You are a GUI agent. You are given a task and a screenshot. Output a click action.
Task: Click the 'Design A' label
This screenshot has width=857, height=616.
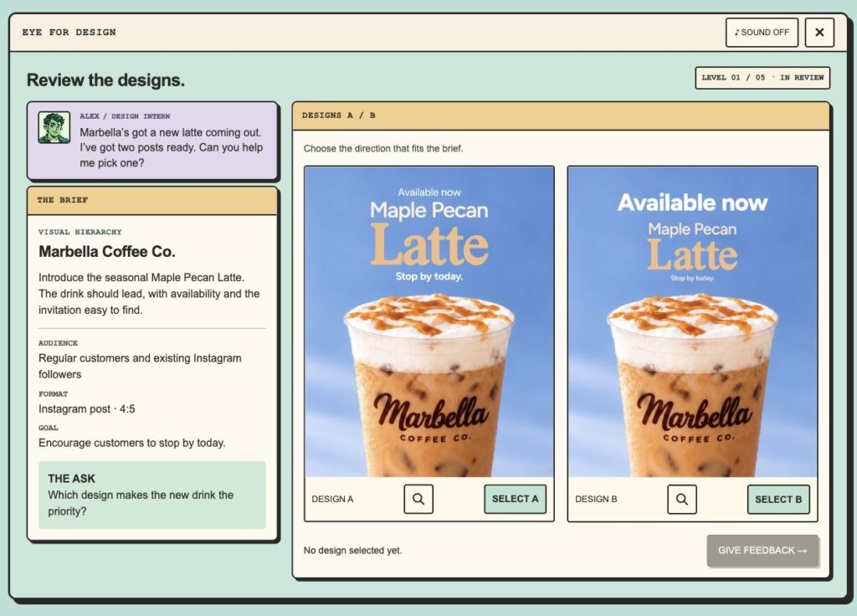pyautogui.click(x=332, y=499)
